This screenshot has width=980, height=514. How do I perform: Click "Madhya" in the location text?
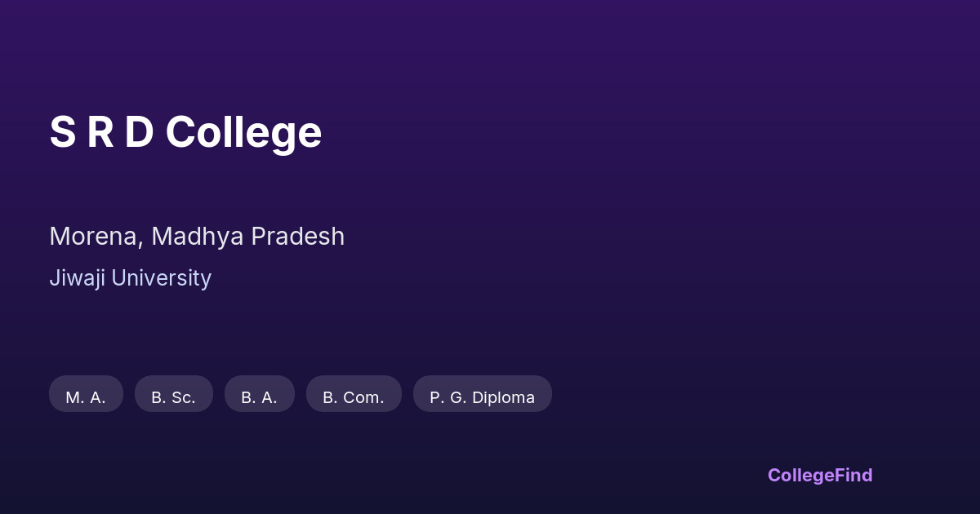197,237
